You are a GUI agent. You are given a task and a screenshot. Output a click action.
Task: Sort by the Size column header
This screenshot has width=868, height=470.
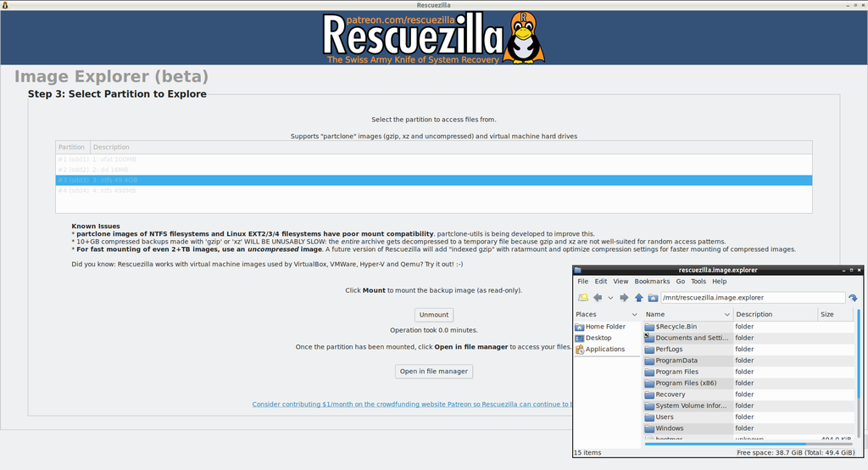pos(835,314)
